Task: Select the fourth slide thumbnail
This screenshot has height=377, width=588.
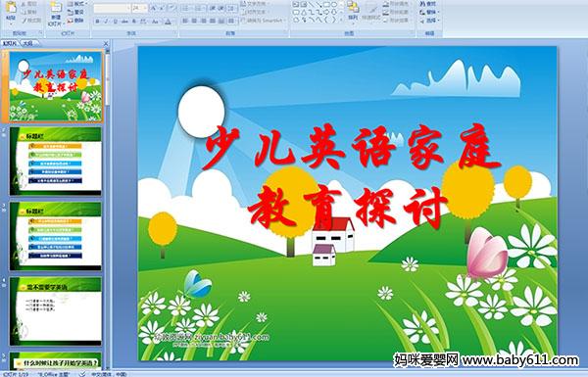Action: 56,311
